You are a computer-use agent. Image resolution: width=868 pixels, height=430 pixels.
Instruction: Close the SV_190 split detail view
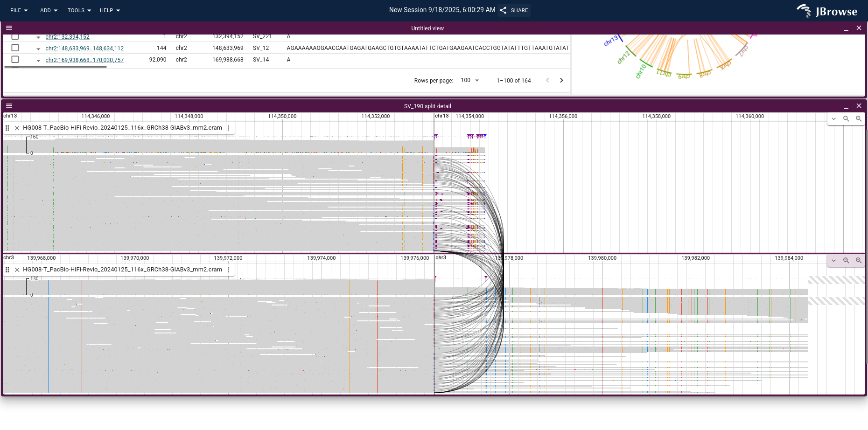859,106
